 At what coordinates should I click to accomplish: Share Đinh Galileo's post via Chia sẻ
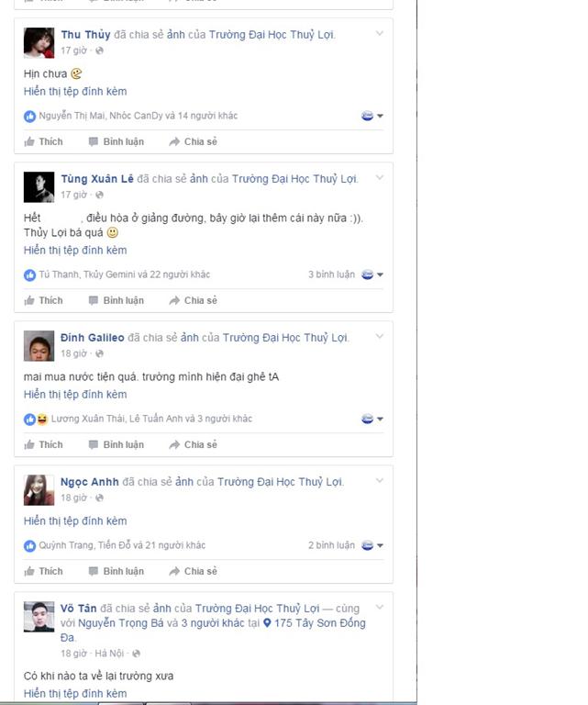[x=194, y=444]
